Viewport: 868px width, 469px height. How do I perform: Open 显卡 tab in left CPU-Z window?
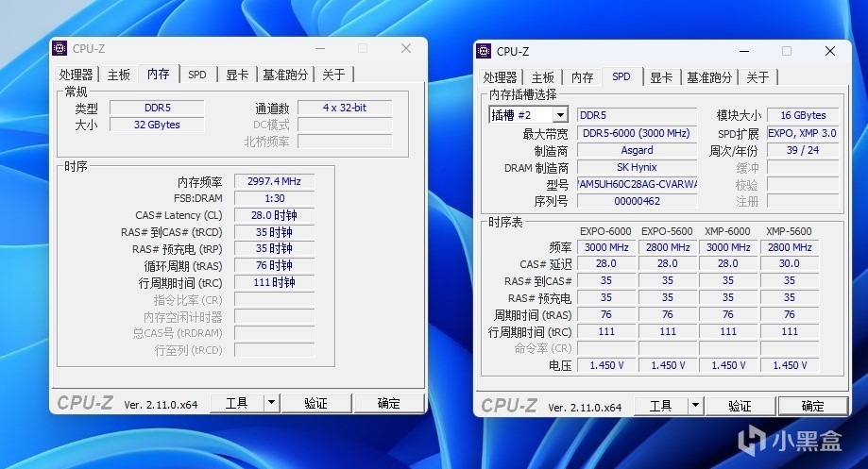tap(237, 75)
